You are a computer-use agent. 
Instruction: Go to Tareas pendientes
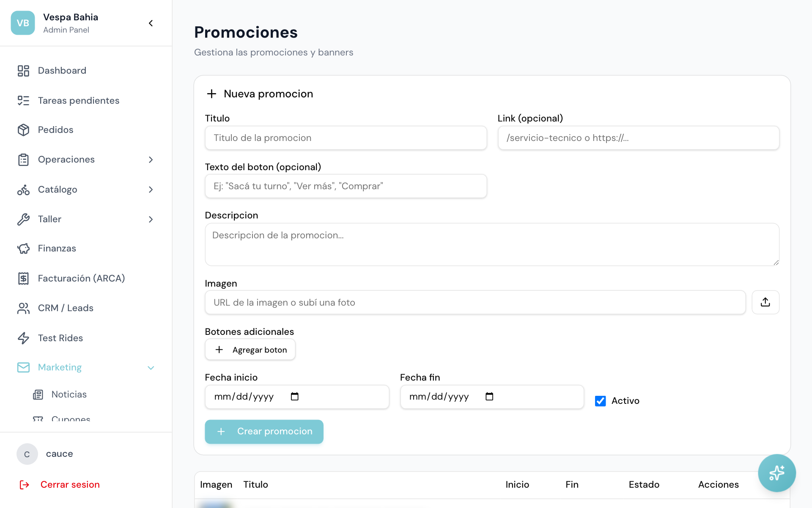coord(86,100)
